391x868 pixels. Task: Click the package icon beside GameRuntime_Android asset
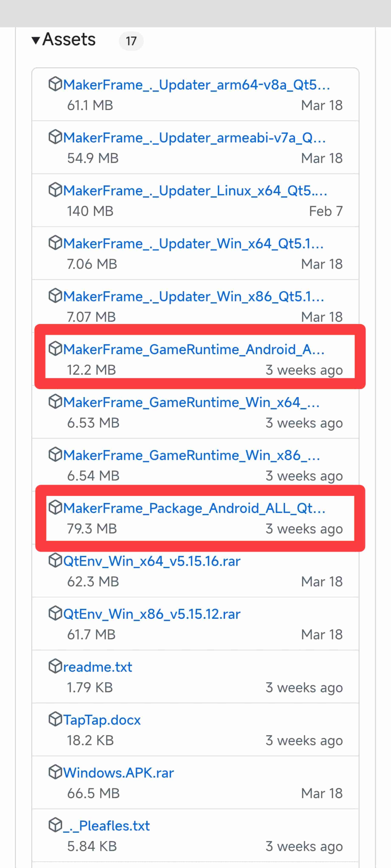pyautogui.click(x=55, y=349)
